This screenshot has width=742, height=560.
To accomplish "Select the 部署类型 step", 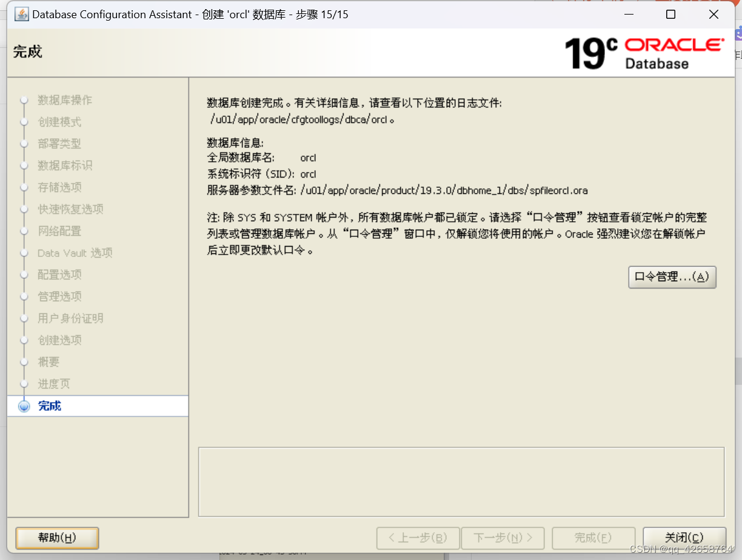I will 59,144.
